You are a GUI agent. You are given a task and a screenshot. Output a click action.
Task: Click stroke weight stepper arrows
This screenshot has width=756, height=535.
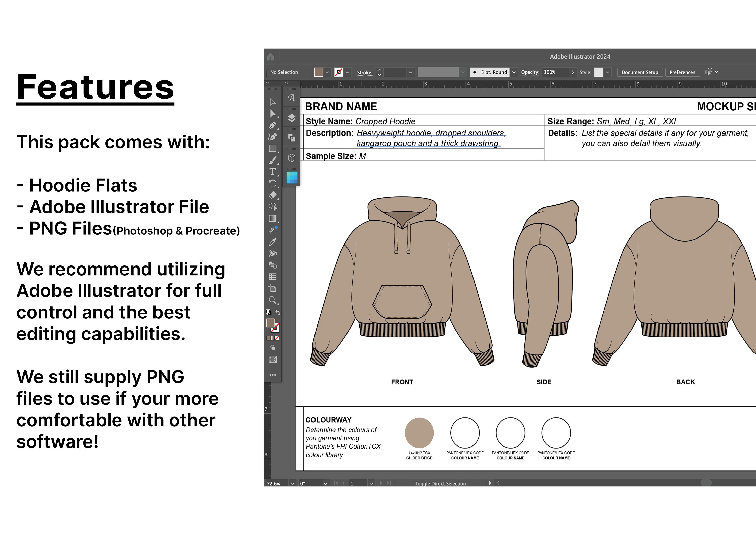[x=379, y=72]
